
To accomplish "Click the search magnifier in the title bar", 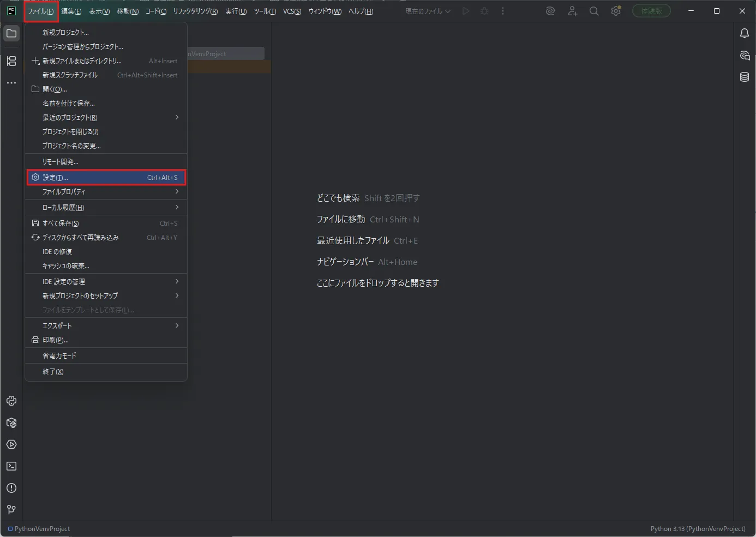I will tap(594, 11).
